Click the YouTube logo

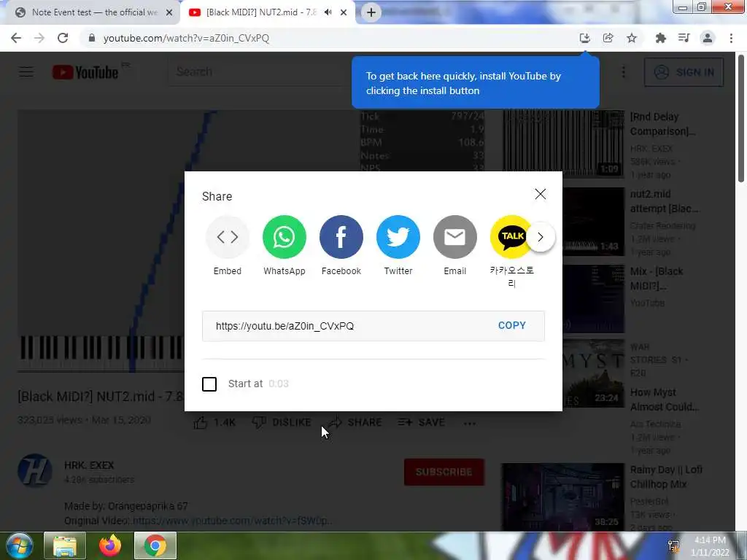pos(85,72)
